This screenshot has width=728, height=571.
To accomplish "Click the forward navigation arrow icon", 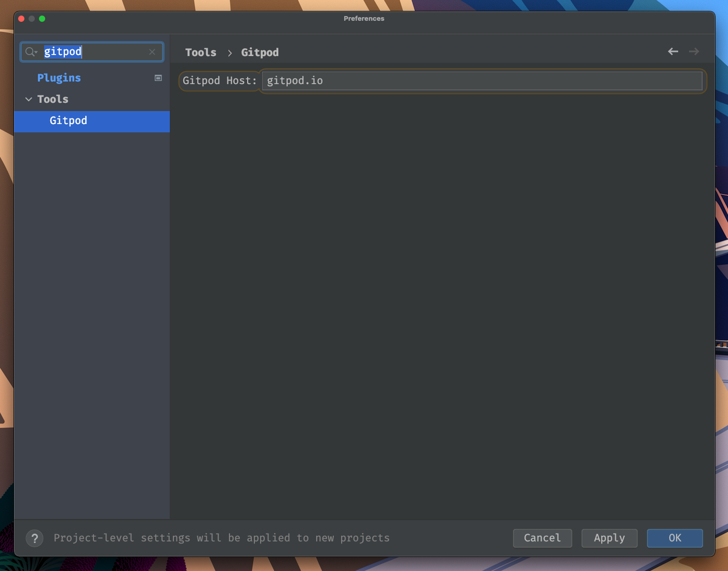I will (x=694, y=51).
